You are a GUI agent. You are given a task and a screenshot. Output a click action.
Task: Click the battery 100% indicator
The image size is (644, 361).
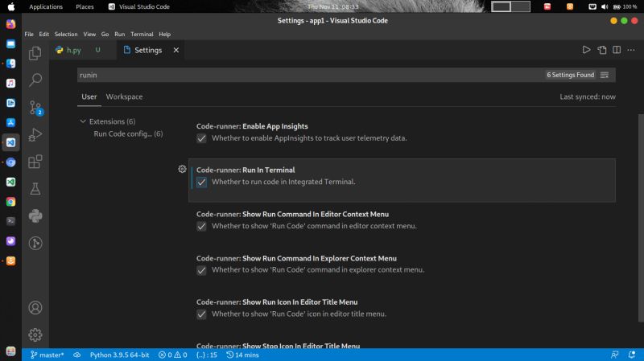625,6
